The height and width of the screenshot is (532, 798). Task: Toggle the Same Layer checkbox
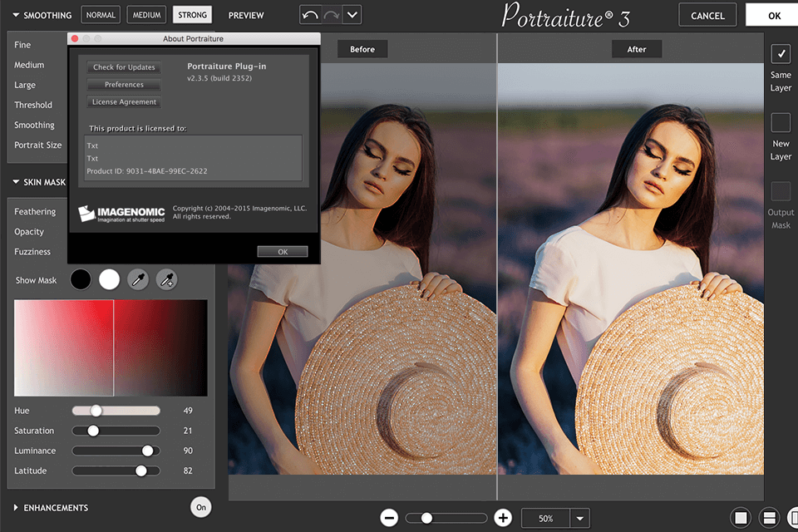[x=781, y=53]
